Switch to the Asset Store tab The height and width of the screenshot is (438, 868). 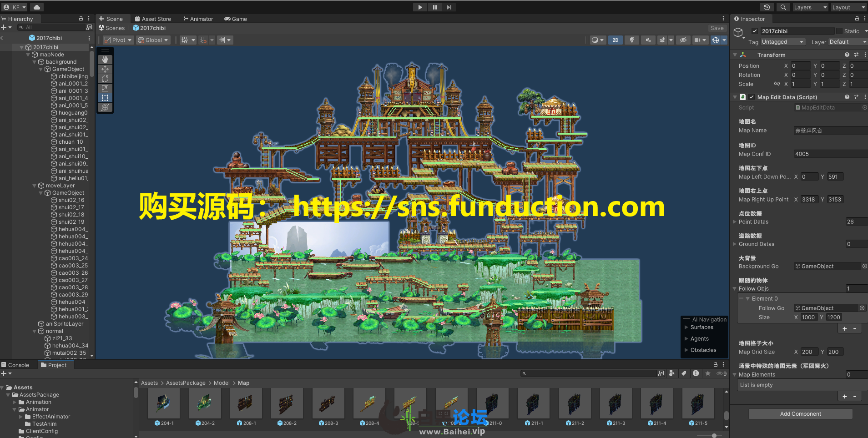[x=153, y=19]
